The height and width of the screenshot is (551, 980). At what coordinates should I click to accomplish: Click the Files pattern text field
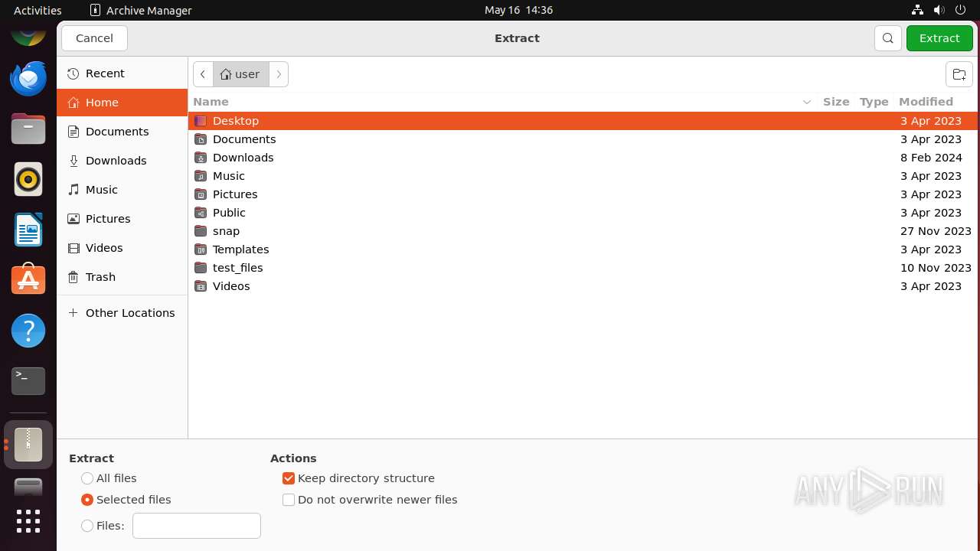coord(197,526)
